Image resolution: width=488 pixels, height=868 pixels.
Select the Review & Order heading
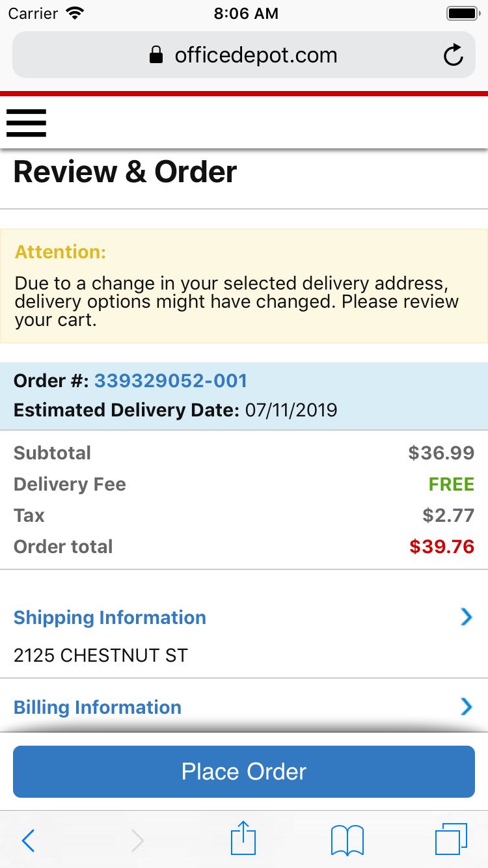[x=125, y=171]
